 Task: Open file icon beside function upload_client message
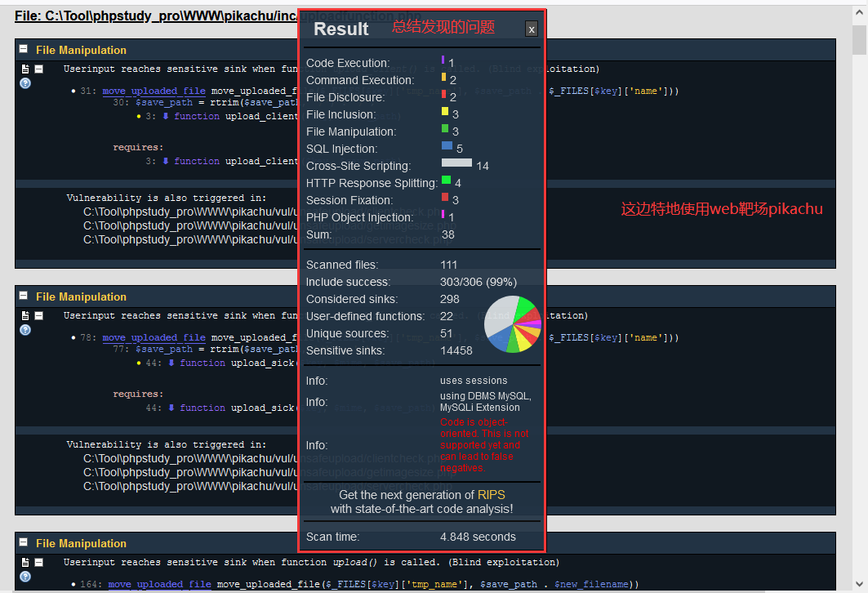click(25, 69)
